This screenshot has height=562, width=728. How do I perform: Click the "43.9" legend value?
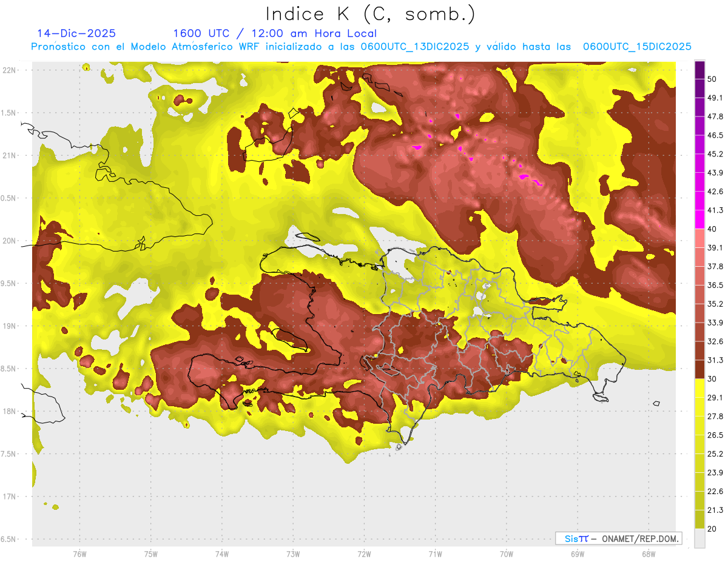coord(715,173)
